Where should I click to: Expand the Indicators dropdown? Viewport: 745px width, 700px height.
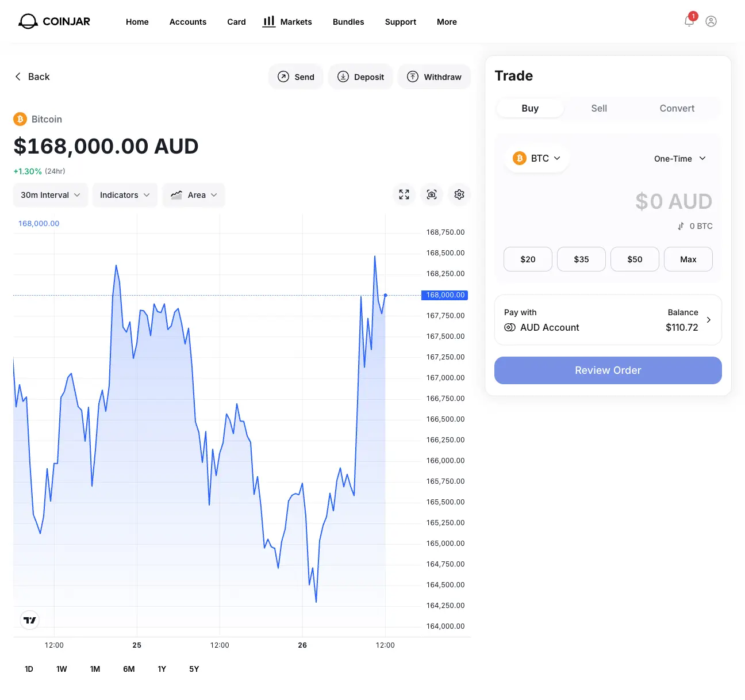tap(125, 195)
